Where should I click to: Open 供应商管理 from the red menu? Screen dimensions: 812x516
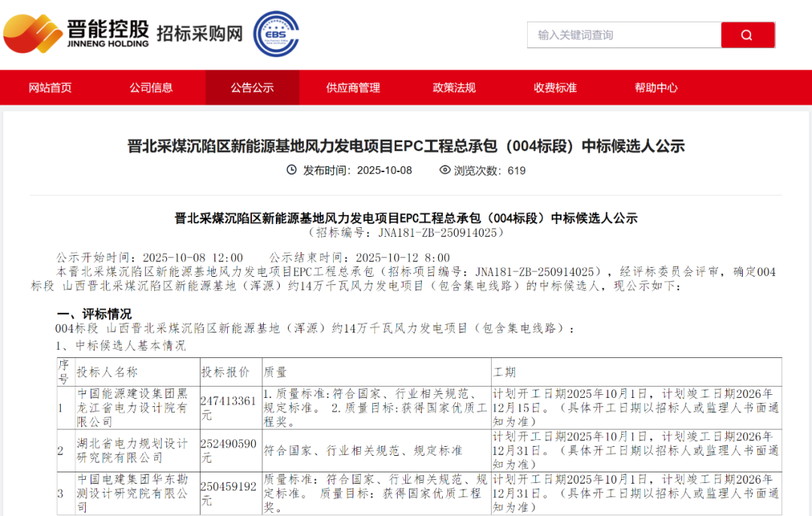point(353,87)
